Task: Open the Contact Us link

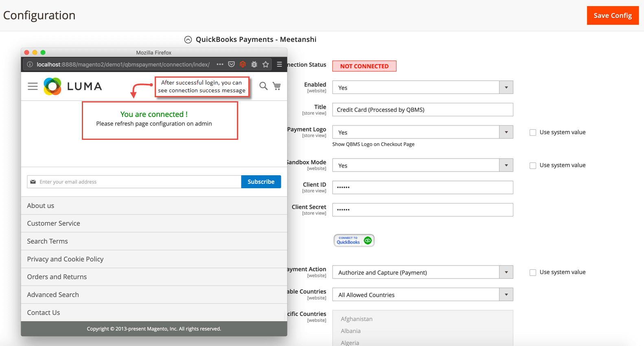Action: 44,313
